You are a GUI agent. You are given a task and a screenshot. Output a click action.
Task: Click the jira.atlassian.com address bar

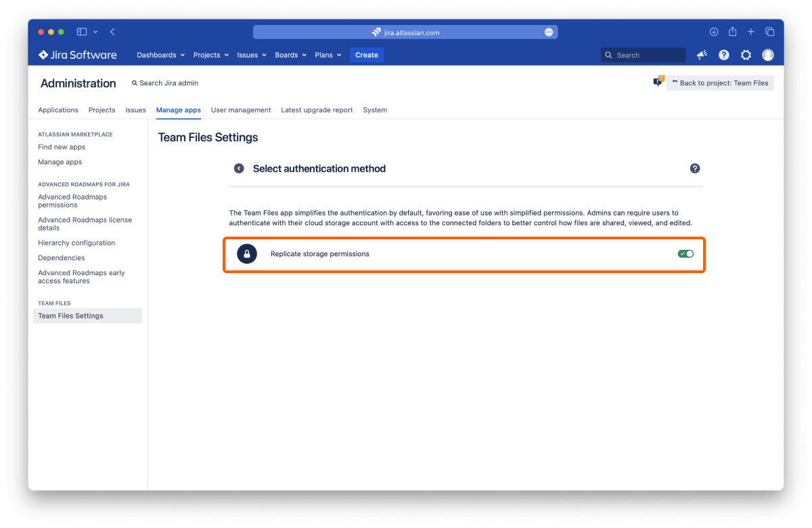point(405,32)
